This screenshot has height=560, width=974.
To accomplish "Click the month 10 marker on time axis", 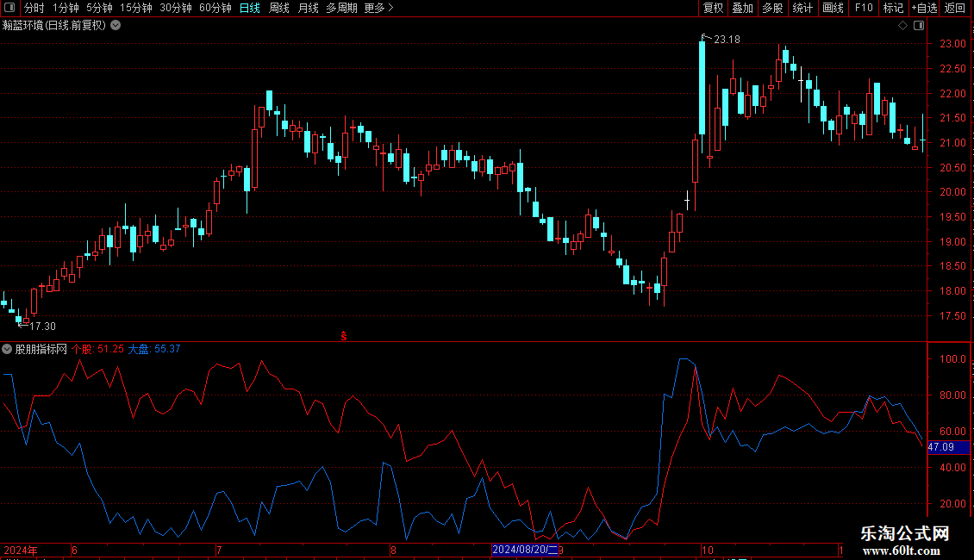I will pyautogui.click(x=708, y=550).
